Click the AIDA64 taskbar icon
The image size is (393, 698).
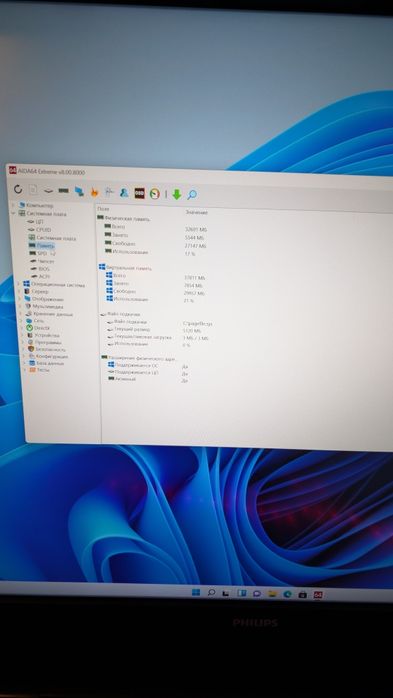pos(318,595)
